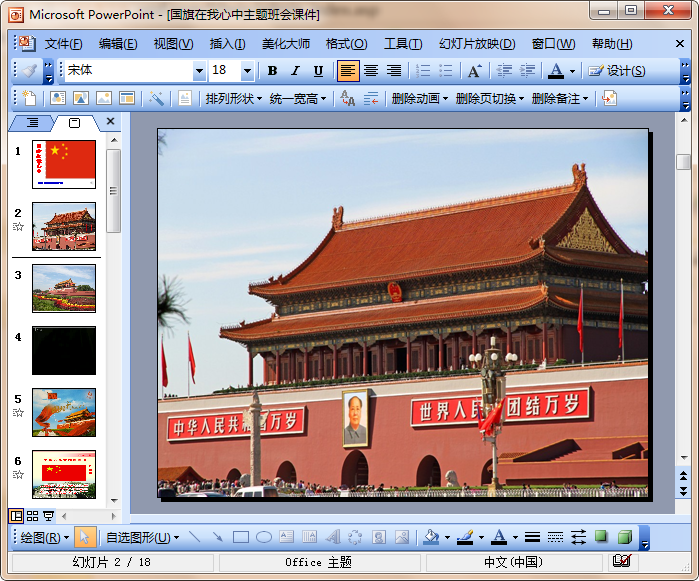Click Decrease Indent icon
The width and height of the screenshot is (699, 581).
[x=504, y=71]
